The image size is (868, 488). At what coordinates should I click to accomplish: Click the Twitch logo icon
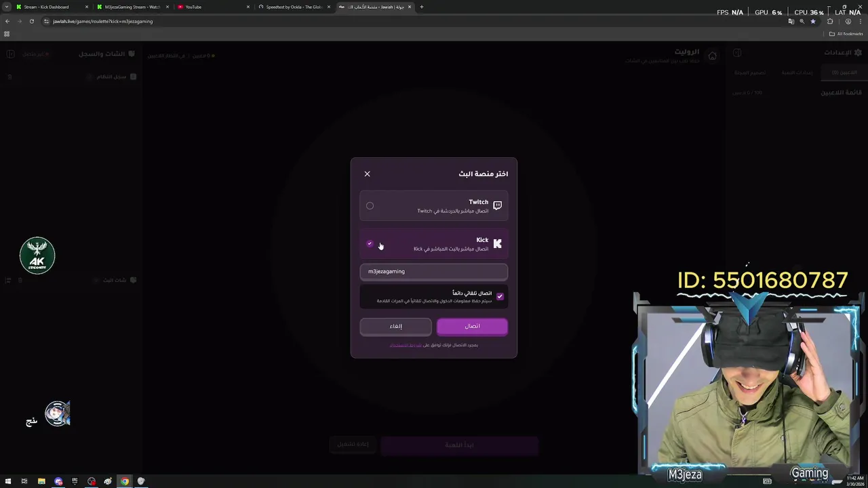[x=497, y=206]
